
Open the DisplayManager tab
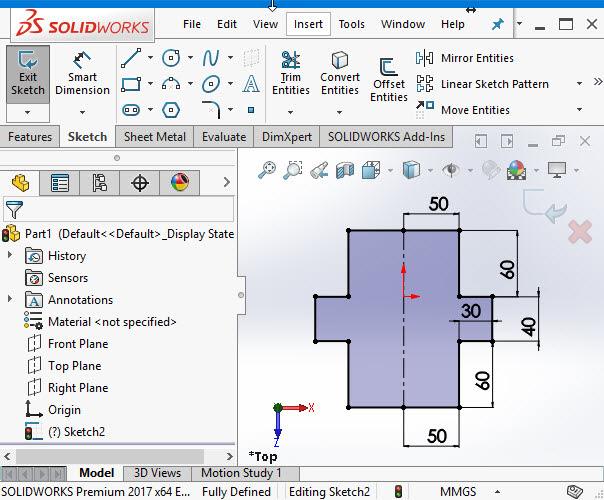pos(180,183)
